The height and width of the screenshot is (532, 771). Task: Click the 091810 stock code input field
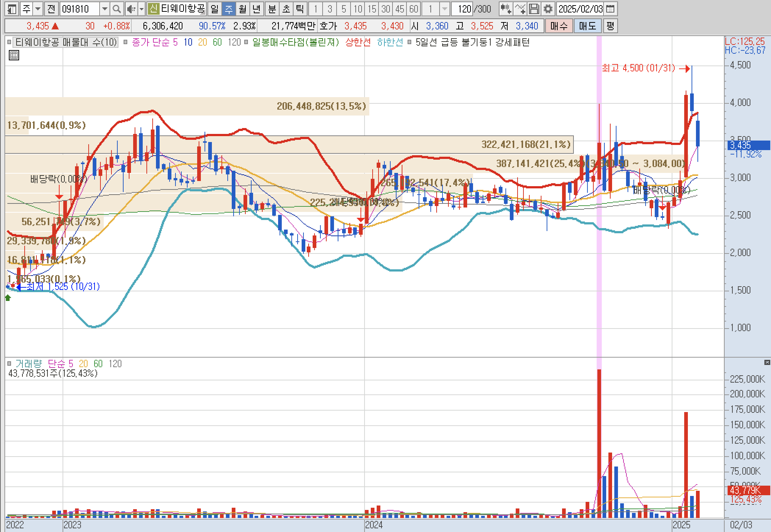[79, 9]
